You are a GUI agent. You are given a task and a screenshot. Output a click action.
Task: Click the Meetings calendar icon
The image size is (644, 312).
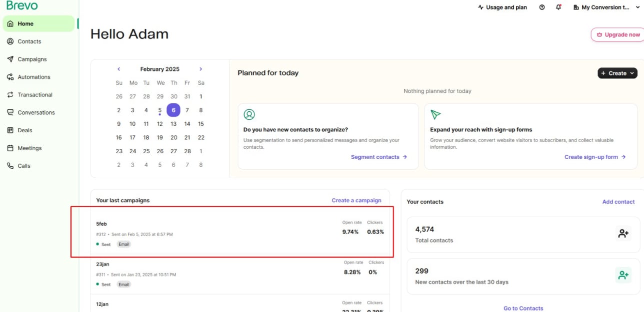(x=10, y=148)
